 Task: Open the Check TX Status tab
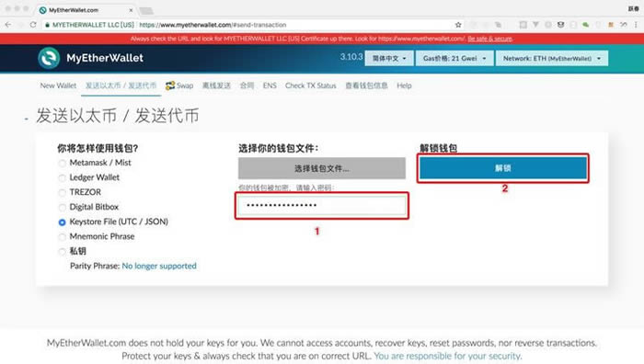[311, 85]
